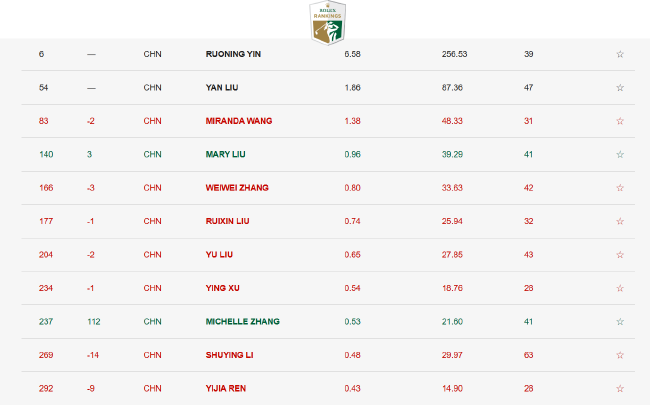The height and width of the screenshot is (405, 650).
Task: Click total points 21.60 for Michelle Zhang
Action: click(x=452, y=322)
